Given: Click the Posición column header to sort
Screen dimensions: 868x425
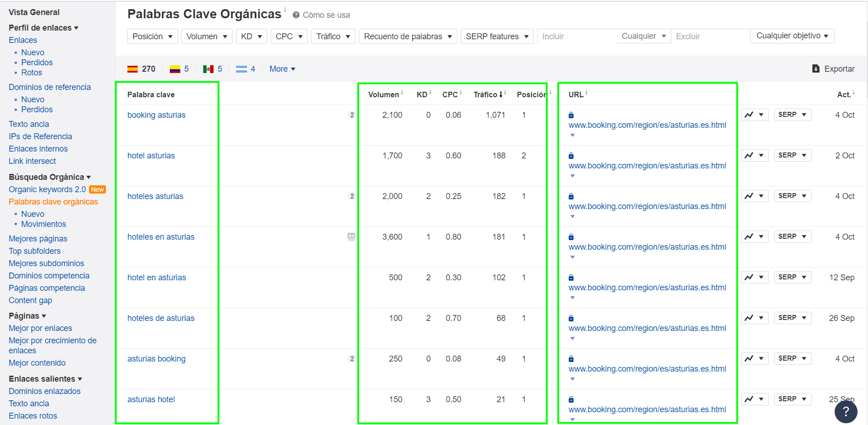Looking at the screenshot, I should 531,94.
